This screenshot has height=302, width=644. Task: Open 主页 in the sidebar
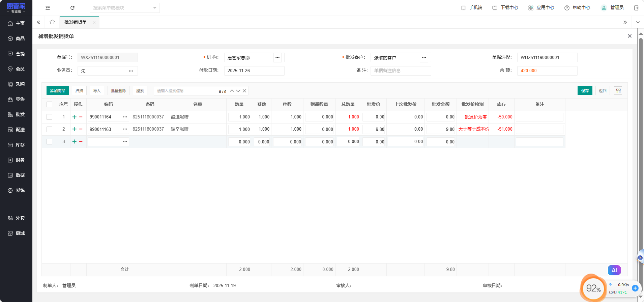point(16,23)
